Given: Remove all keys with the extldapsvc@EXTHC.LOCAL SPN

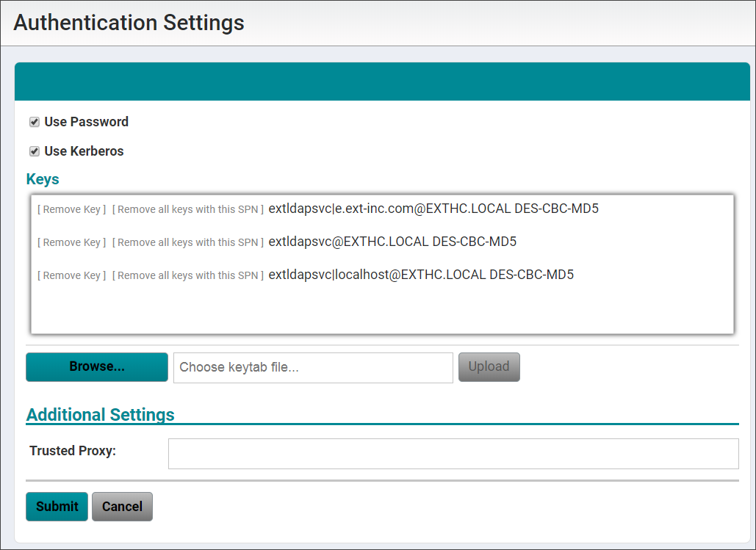Looking at the screenshot, I should coord(186,242).
